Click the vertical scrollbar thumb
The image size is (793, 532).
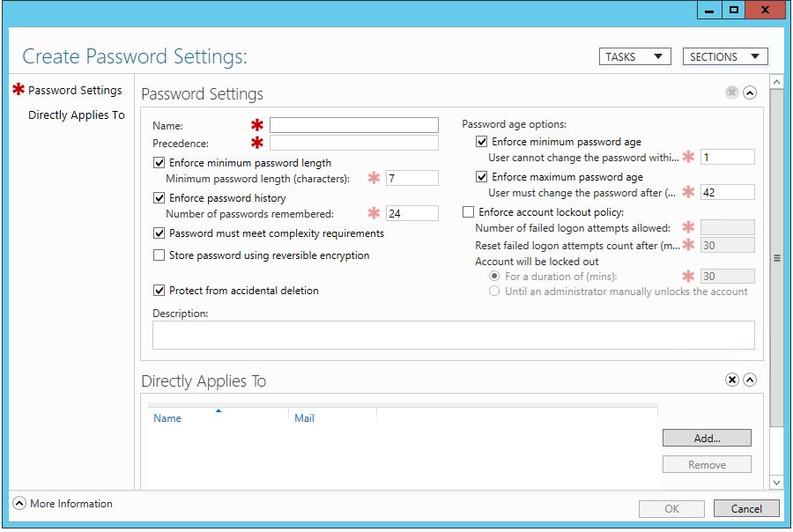point(776,258)
